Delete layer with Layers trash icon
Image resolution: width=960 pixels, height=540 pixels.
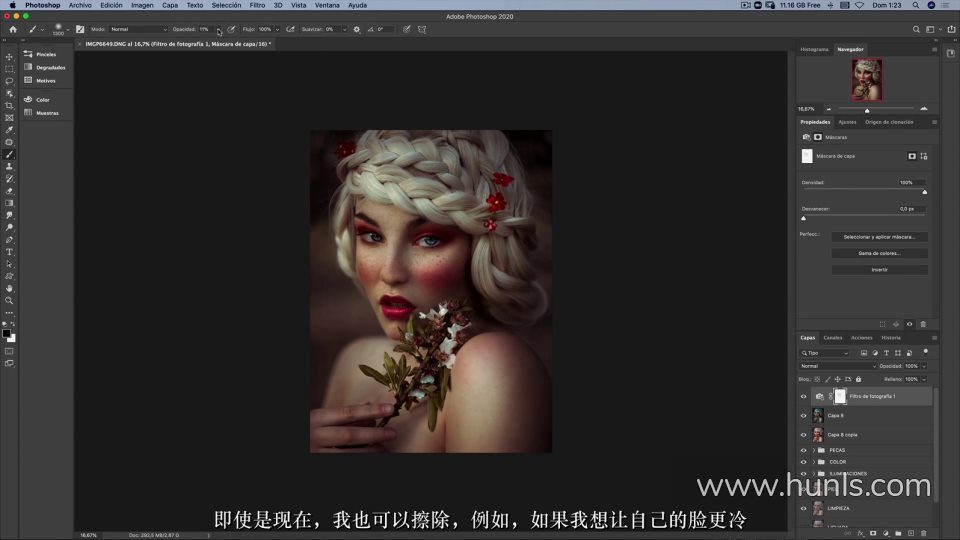pyautogui.click(x=923, y=533)
